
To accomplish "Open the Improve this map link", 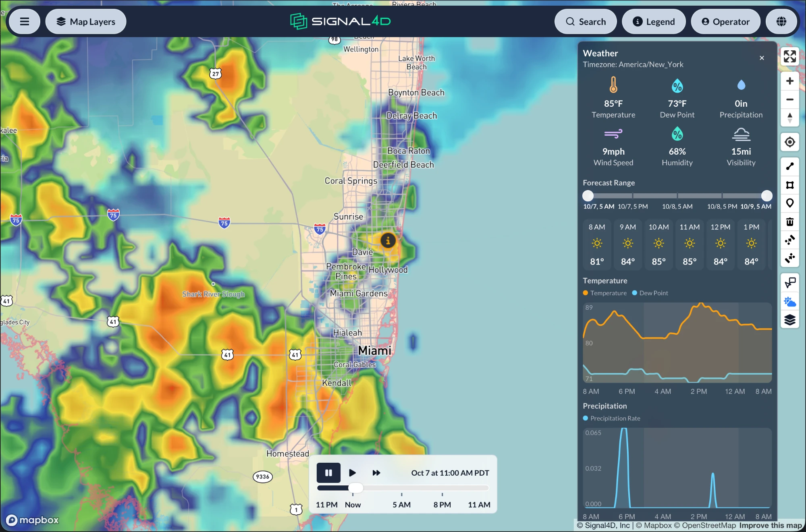I will (x=771, y=526).
